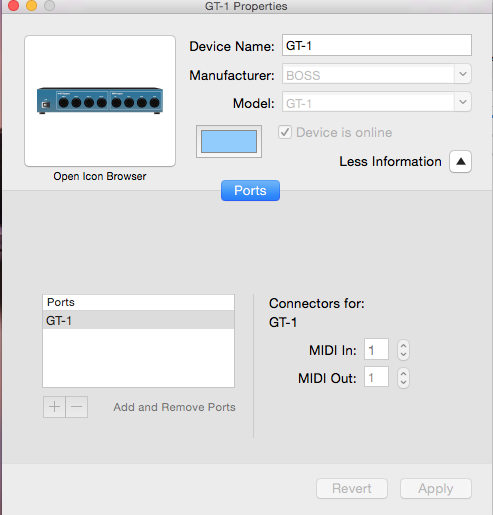This screenshot has height=515, width=493.
Task: Click the Model GT-1 text field
Action: [368, 102]
